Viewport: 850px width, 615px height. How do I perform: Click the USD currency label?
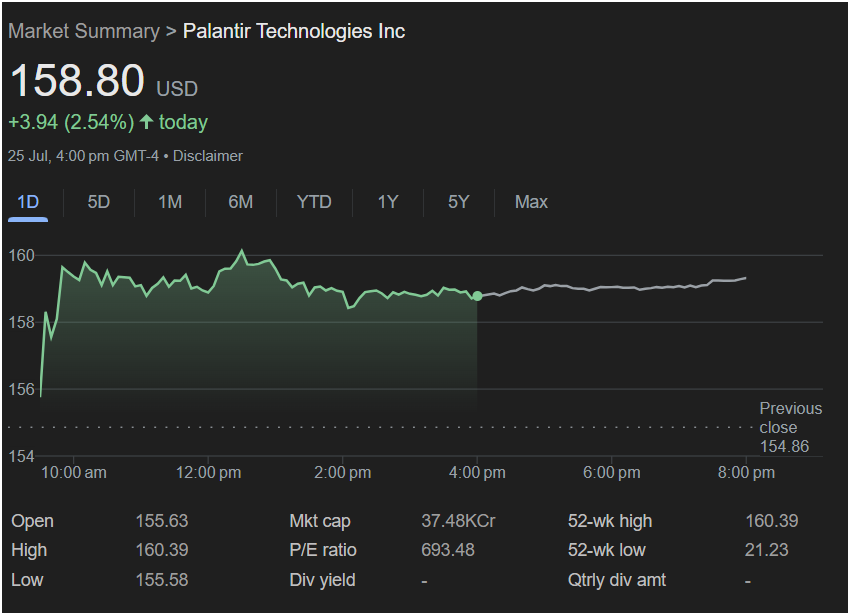coord(177,89)
